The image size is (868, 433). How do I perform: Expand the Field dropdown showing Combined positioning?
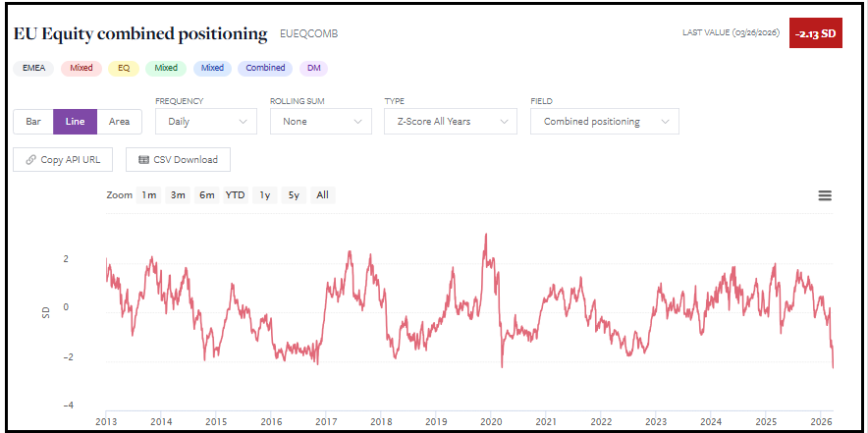coord(604,122)
